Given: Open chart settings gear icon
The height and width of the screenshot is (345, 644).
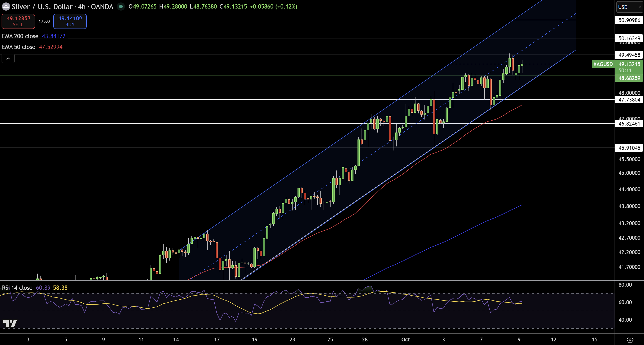Looking at the screenshot, I should (630, 340).
